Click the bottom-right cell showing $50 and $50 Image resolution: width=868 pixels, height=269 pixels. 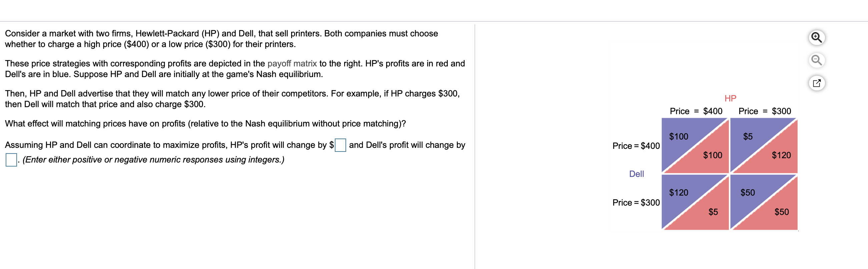[x=764, y=202]
